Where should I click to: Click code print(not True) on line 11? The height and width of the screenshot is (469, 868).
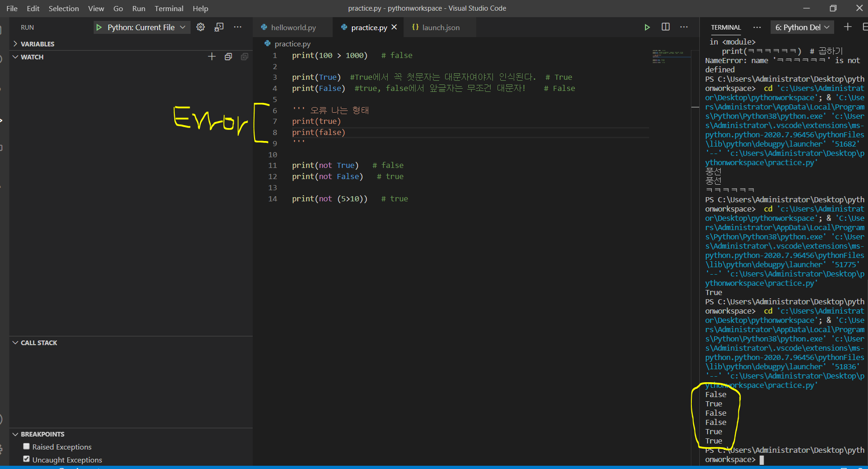coord(325,165)
